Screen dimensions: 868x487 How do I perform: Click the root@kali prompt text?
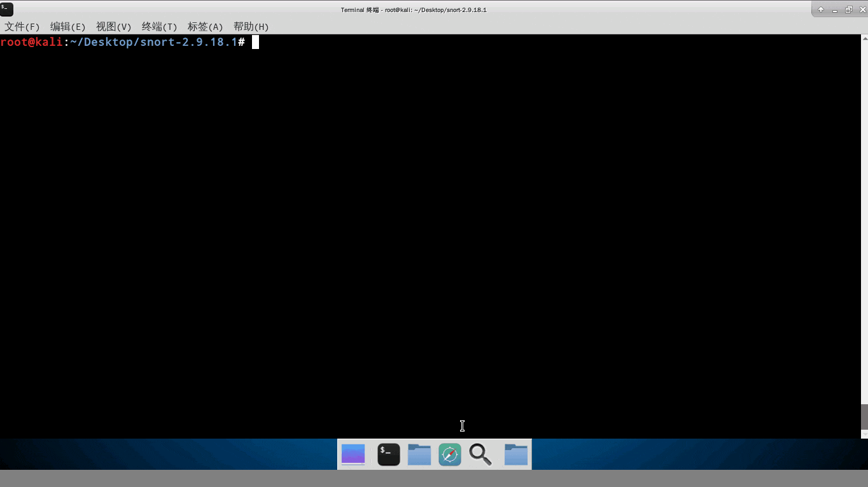pyautogui.click(x=32, y=42)
